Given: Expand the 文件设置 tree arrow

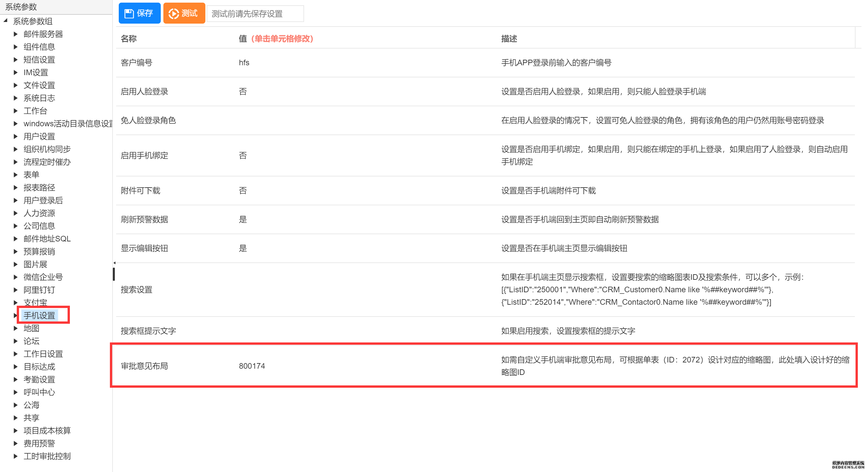Looking at the screenshot, I should click(15, 85).
